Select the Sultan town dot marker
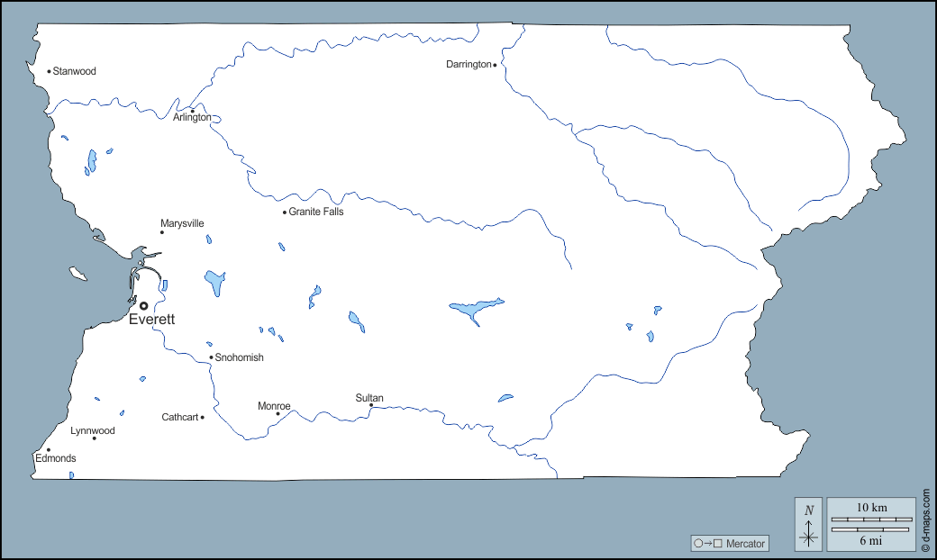937x560 pixels. (x=371, y=405)
